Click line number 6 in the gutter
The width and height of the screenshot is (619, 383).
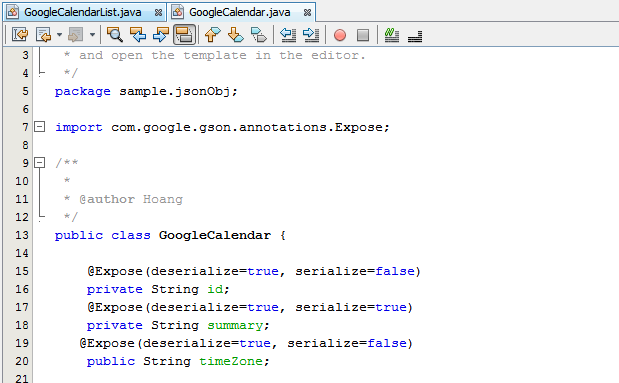pyautogui.click(x=25, y=109)
